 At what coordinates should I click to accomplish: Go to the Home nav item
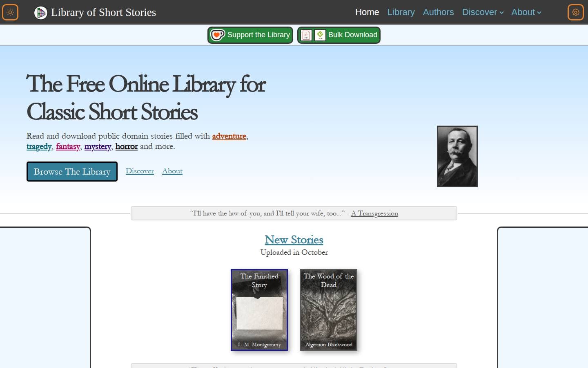click(x=367, y=12)
